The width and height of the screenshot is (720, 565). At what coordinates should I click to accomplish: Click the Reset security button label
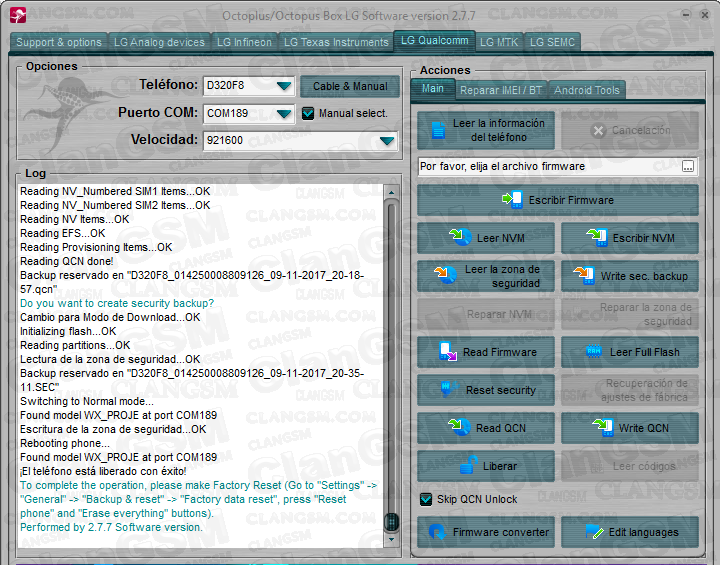[501, 390]
